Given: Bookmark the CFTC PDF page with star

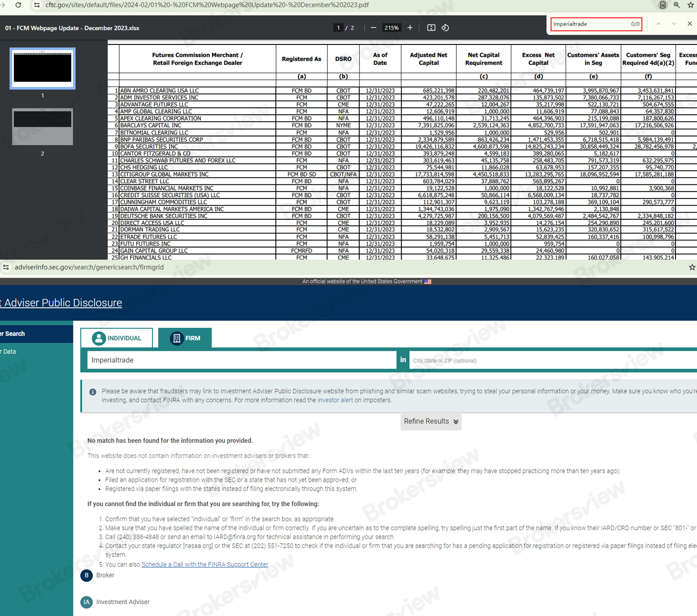Looking at the screenshot, I should [x=690, y=5].
